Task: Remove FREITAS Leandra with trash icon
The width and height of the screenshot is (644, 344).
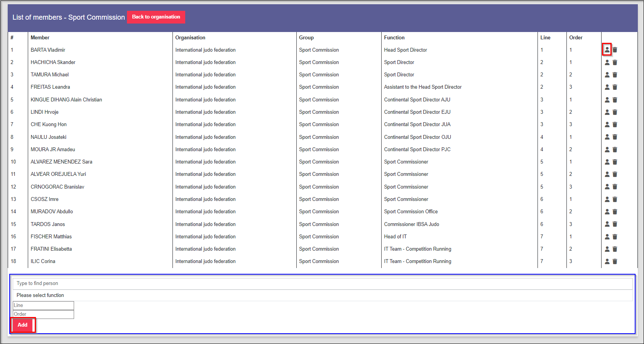Action: [615, 87]
